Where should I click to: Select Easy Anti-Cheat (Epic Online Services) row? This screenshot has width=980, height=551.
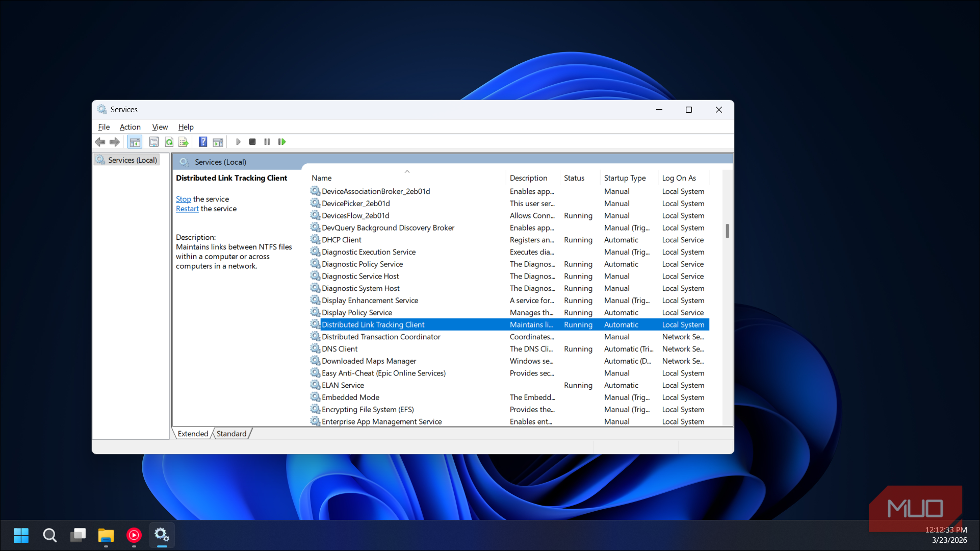510,373
